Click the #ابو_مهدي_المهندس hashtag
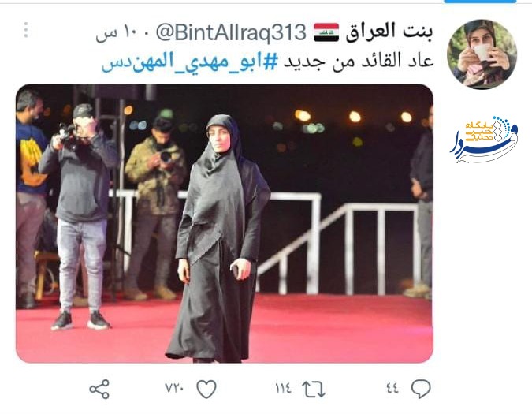532x414 pixels. tap(190, 62)
